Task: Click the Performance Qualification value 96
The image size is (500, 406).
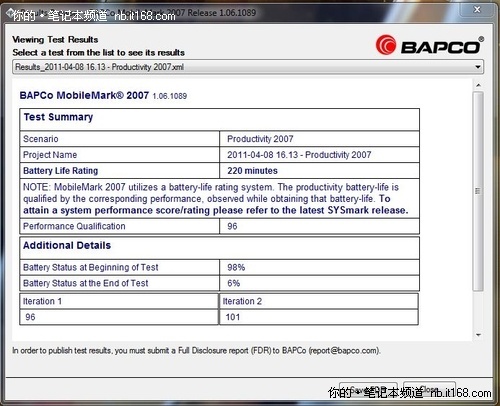Action: 232,226
